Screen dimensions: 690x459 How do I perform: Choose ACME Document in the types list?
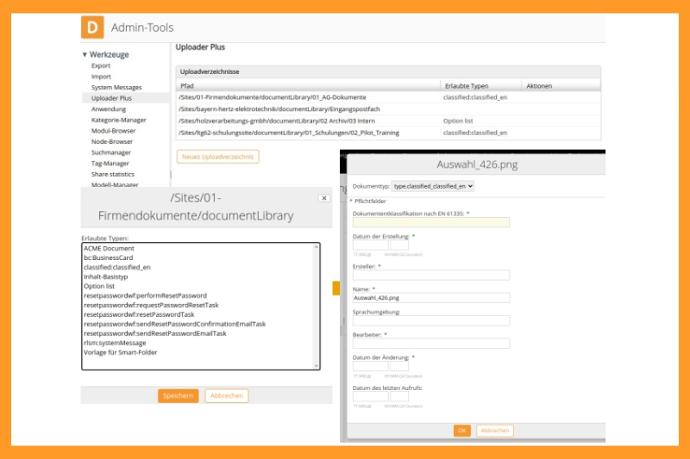[x=113, y=248]
